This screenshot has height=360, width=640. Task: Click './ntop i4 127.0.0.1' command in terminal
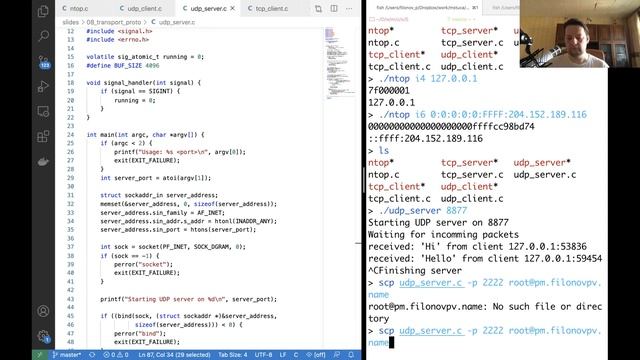[x=428, y=78]
